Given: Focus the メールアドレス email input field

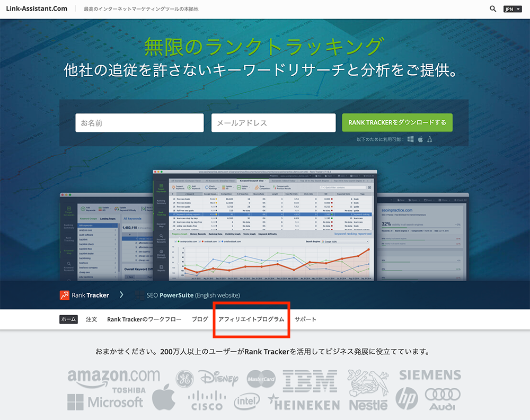Looking at the screenshot, I should (273, 123).
